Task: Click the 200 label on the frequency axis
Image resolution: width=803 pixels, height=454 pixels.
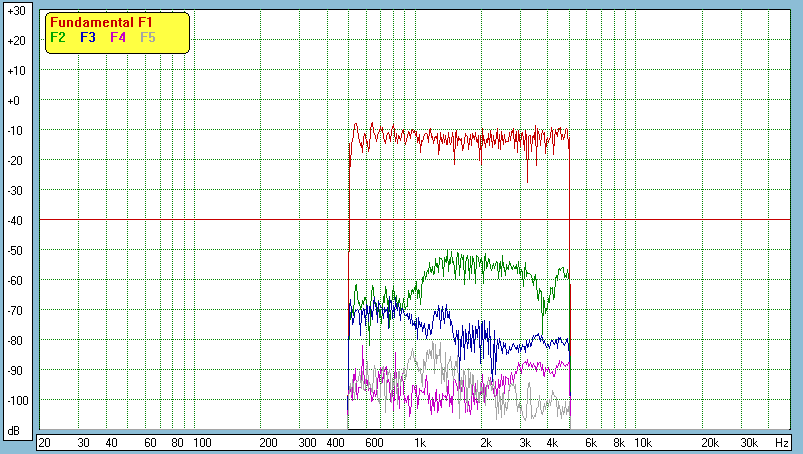Action: pyautogui.click(x=268, y=442)
